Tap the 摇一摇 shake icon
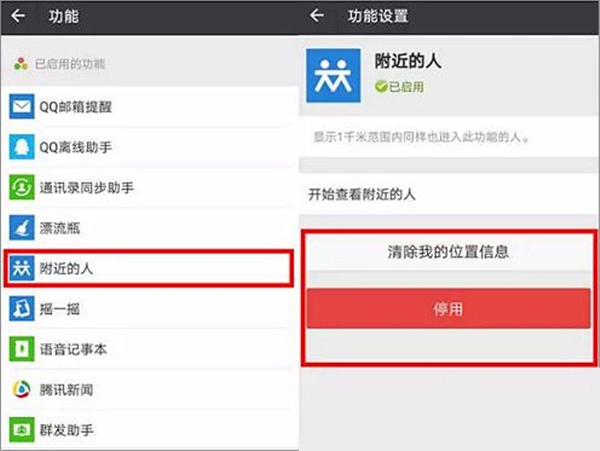The width and height of the screenshot is (600, 451). click(x=21, y=309)
